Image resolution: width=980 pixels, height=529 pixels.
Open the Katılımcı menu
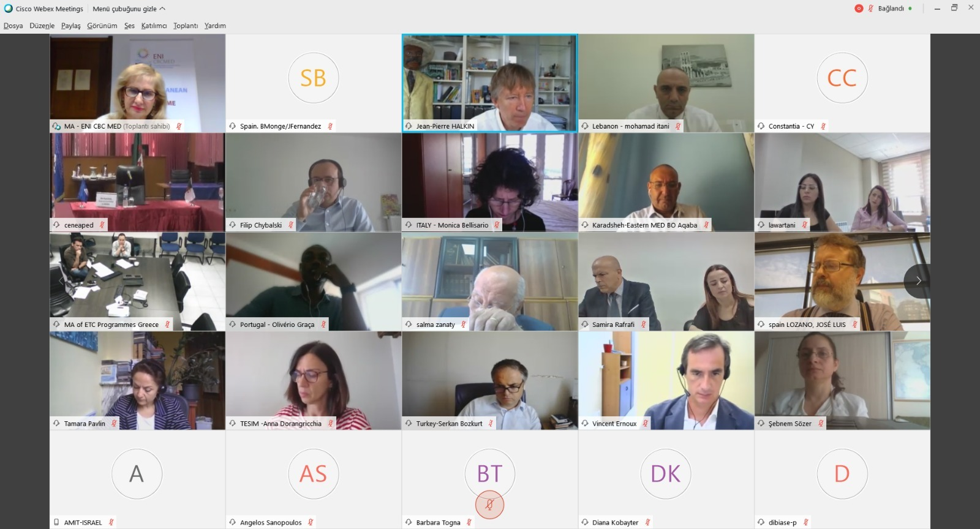tap(154, 26)
